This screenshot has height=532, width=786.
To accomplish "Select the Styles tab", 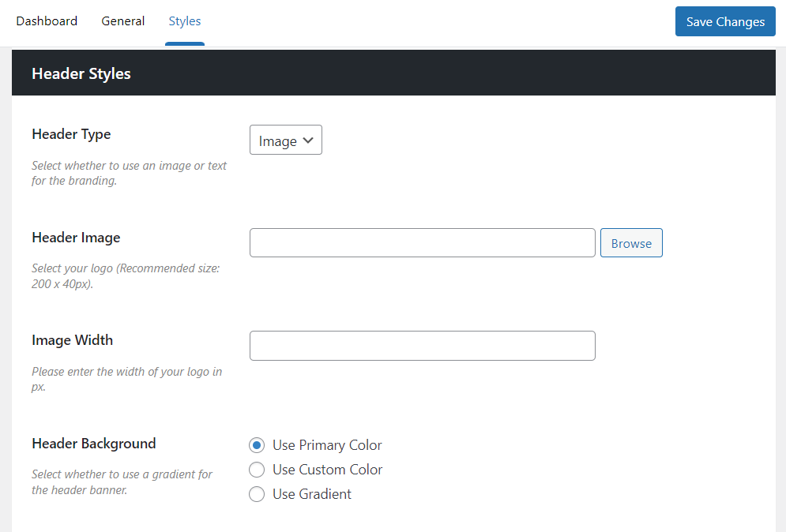I will pyautogui.click(x=185, y=21).
